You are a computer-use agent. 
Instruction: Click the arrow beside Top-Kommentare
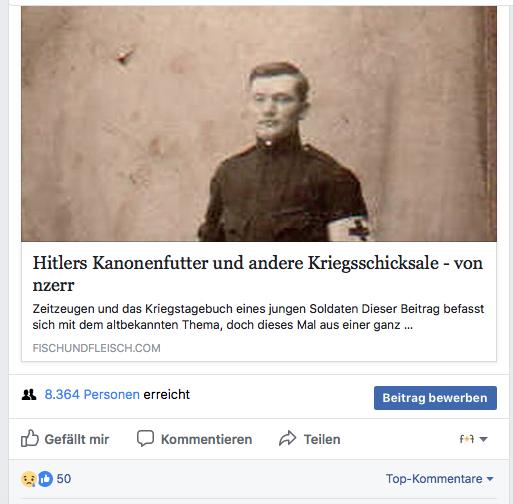tap(490, 479)
